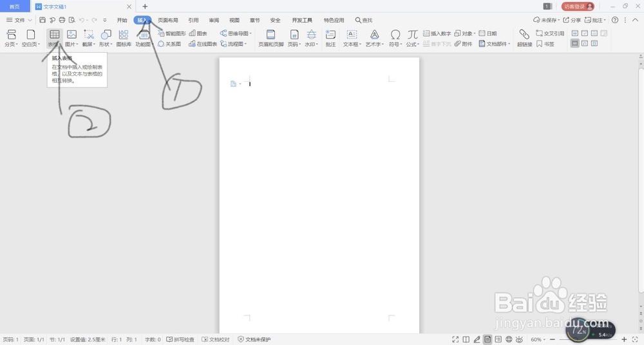Open the 60% zoom level dropdown

[538, 339]
